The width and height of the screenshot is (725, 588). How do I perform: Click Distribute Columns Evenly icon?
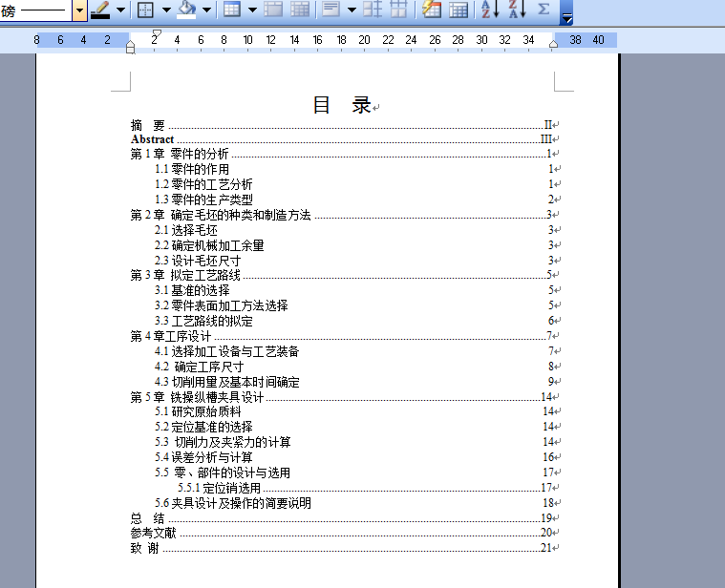398,10
